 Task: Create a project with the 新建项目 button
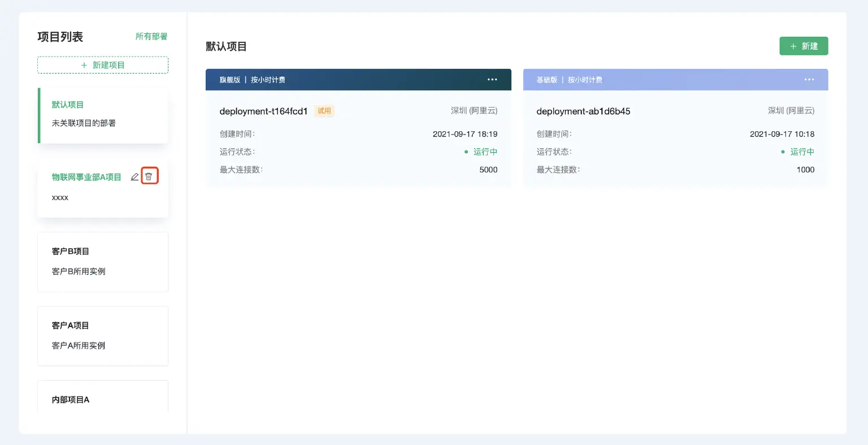coord(102,64)
